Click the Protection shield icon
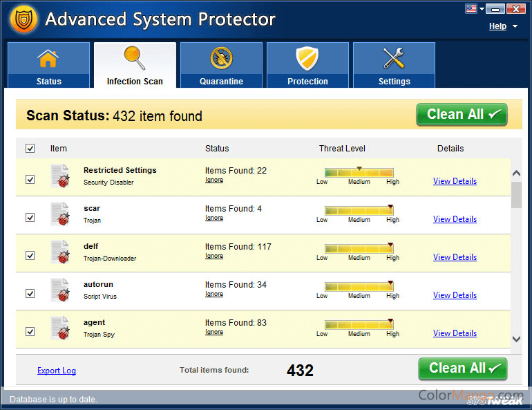Viewport: 532px width, 410px height. pyautogui.click(x=307, y=59)
